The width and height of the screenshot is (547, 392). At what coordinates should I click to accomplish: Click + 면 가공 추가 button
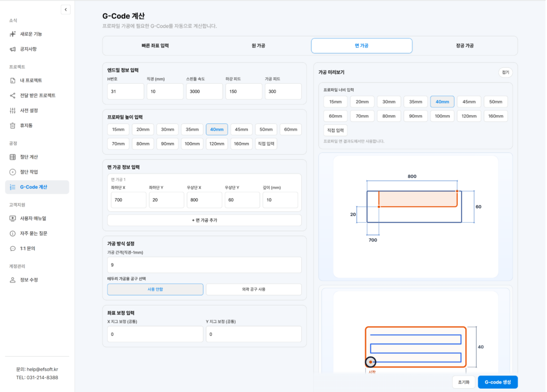205,221
